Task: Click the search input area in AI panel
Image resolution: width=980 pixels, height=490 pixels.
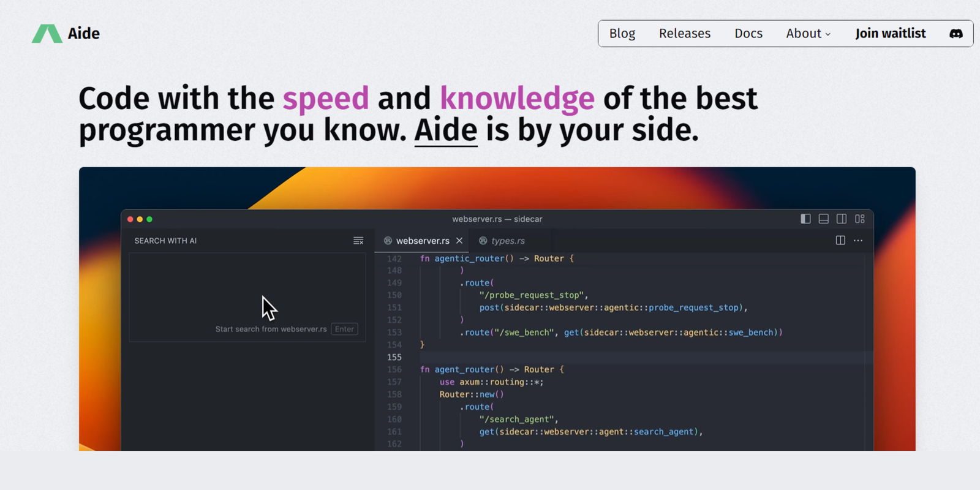Action: (x=247, y=297)
